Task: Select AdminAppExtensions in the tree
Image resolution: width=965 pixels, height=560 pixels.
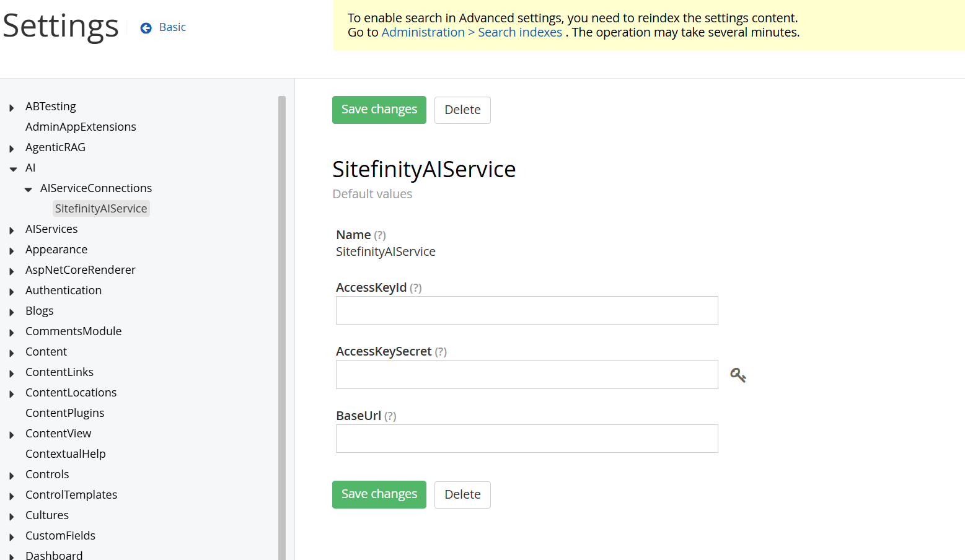Action: point(81,127)
